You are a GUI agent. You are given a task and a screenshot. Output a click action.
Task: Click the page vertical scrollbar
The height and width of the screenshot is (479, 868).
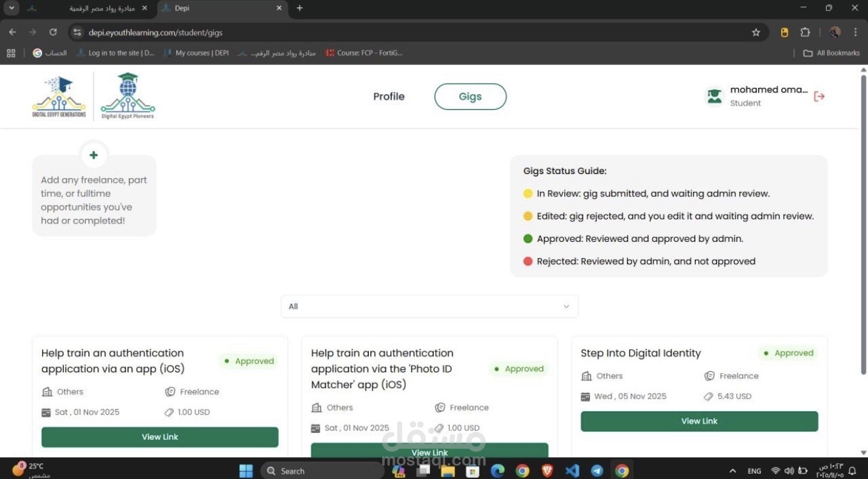coord(863,223)
